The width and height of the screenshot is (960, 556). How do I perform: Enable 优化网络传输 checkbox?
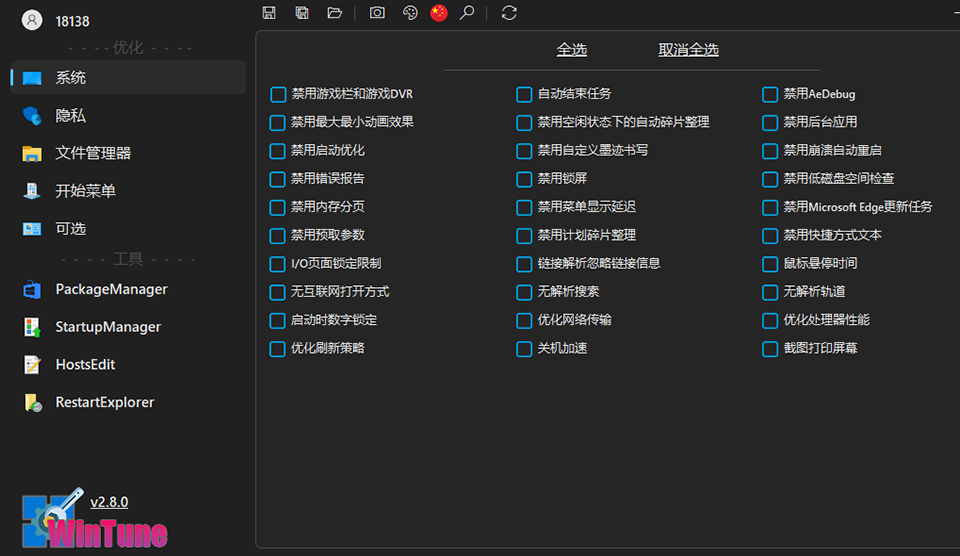[x=524, y=320]
